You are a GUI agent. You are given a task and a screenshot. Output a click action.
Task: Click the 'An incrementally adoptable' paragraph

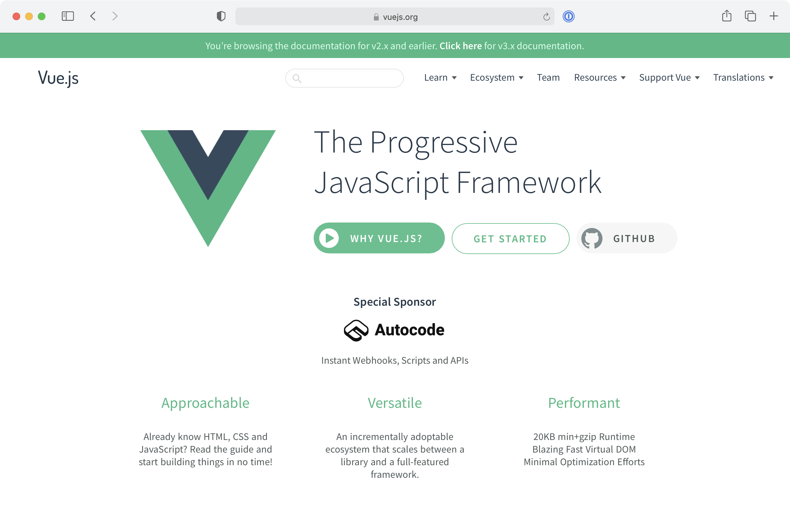395,455
